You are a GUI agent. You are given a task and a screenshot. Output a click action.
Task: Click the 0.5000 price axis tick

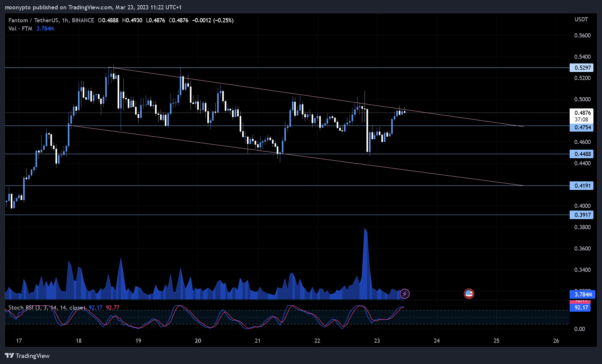coord(582,99)
